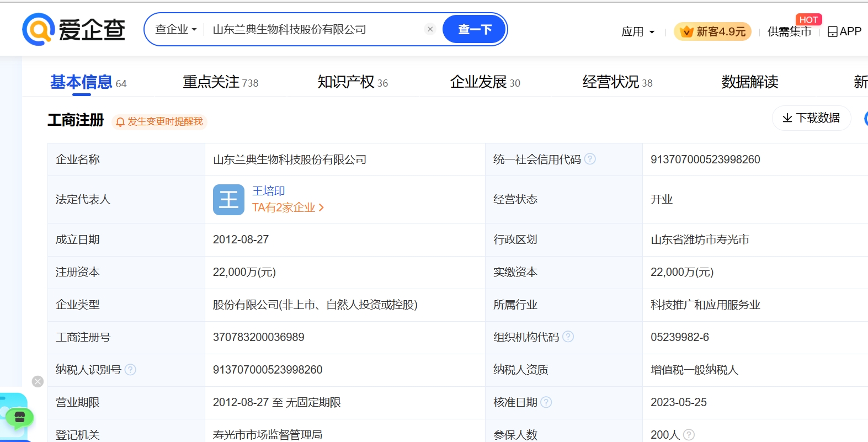The width and height of the screenshot is (868, 442).
Task: Click the 下载数据 button
Action: click(x=811, y=118)
